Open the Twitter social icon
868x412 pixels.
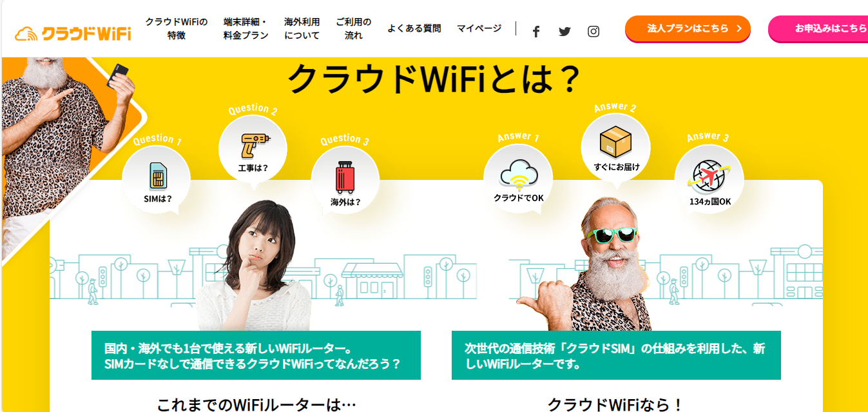point(564,32)
